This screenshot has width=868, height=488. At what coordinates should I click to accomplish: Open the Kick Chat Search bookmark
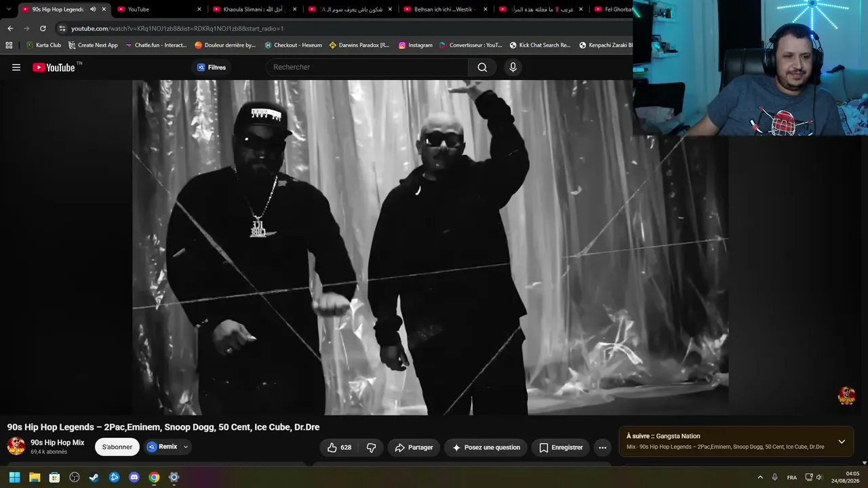(x=540, y=45)
